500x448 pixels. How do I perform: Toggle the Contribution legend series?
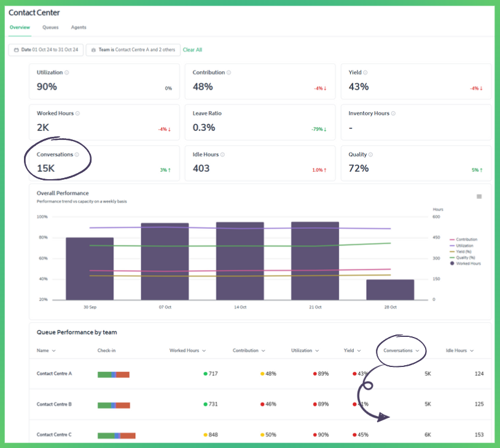[x=463, y=239]
